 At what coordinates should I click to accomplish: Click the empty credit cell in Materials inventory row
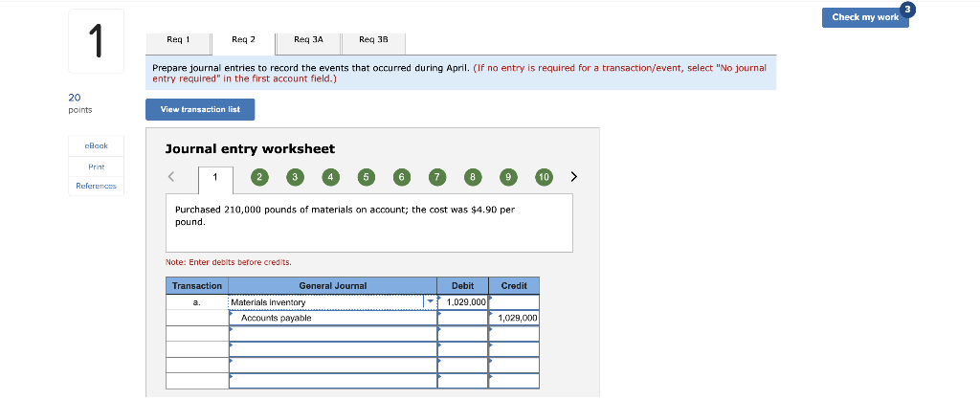(514, 302)
